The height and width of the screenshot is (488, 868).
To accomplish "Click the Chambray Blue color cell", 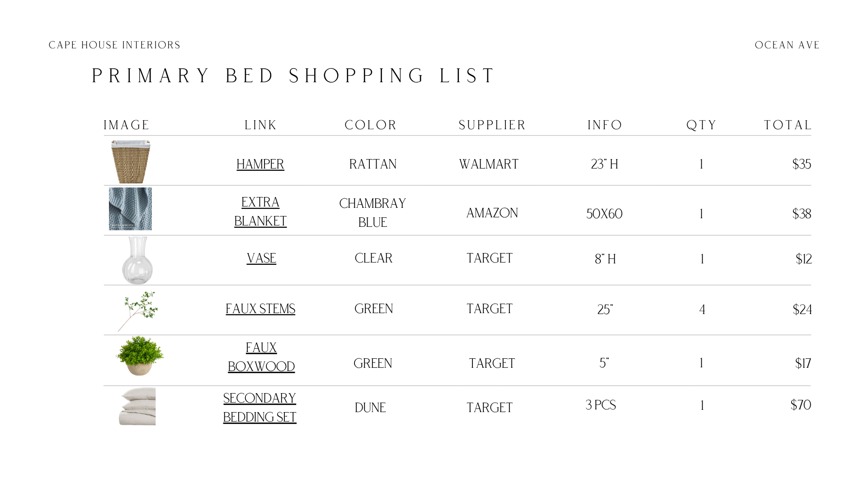I will (x=373, y=213).
